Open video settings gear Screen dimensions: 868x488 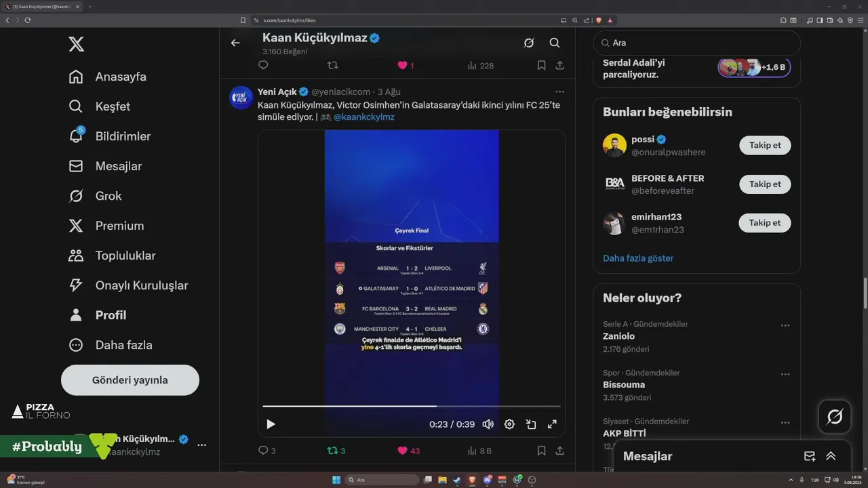point(509,424)
